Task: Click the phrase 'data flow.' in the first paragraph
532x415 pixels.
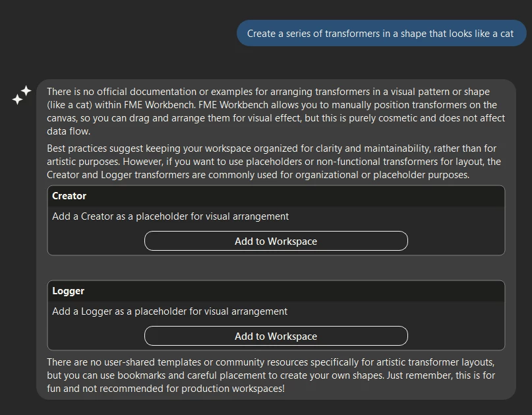Action: pos(69,131)
